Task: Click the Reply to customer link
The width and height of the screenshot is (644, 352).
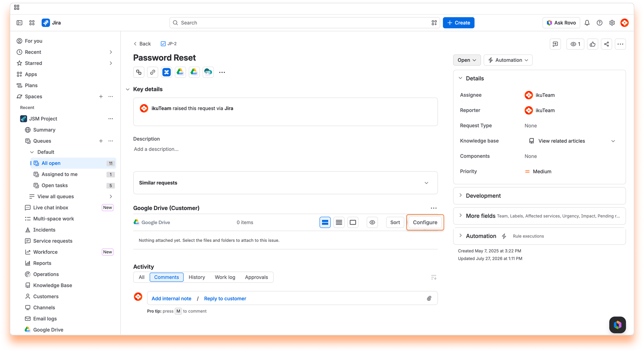Action: click(x=225, y=299)
